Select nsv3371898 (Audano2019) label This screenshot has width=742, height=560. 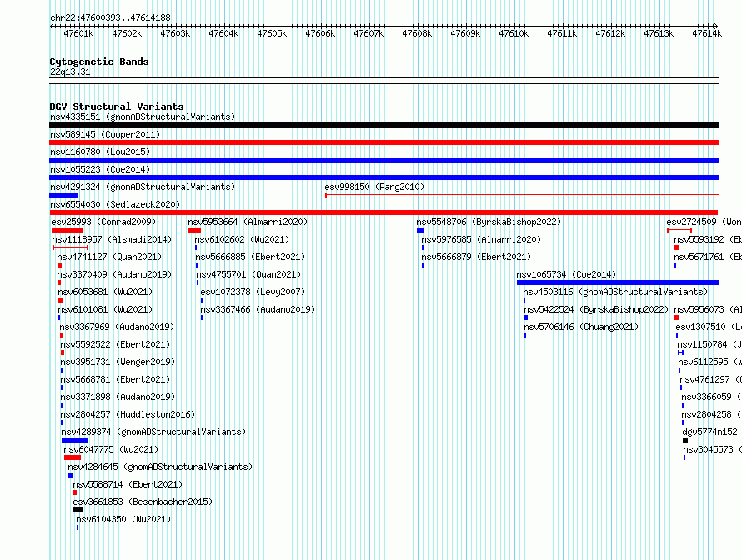pos(118,397)
